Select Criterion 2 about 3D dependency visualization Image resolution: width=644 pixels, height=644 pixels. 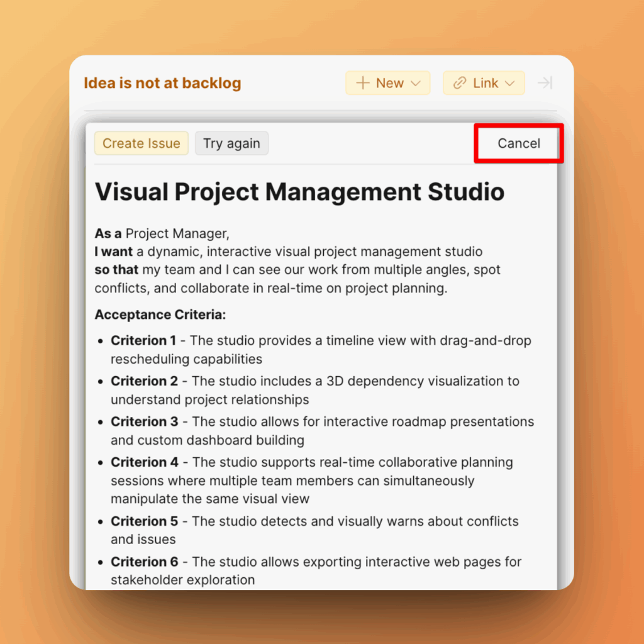click(315, 390)
